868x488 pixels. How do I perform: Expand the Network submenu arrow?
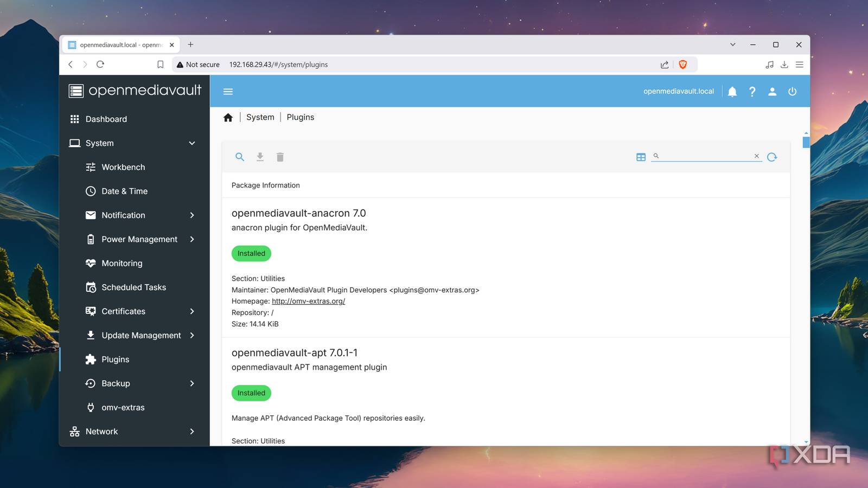coord(192,432)
